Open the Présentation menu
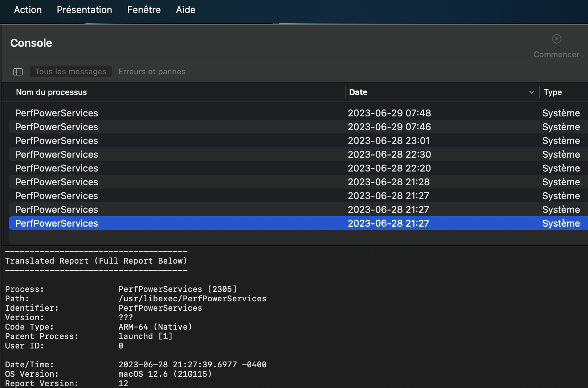This screenshot has height=388, width=588. [85, 10]
